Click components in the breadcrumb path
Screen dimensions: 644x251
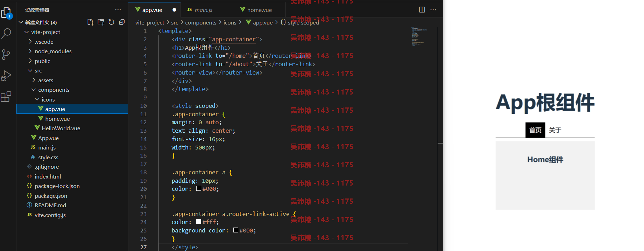click(x=201, y=22)
